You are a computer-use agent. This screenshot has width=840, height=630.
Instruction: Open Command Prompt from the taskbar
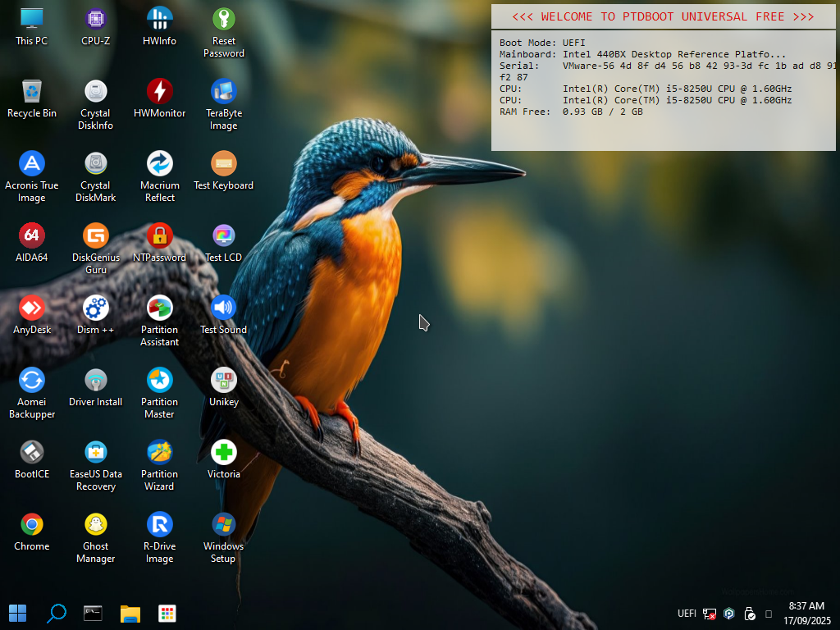pos(93,613)
